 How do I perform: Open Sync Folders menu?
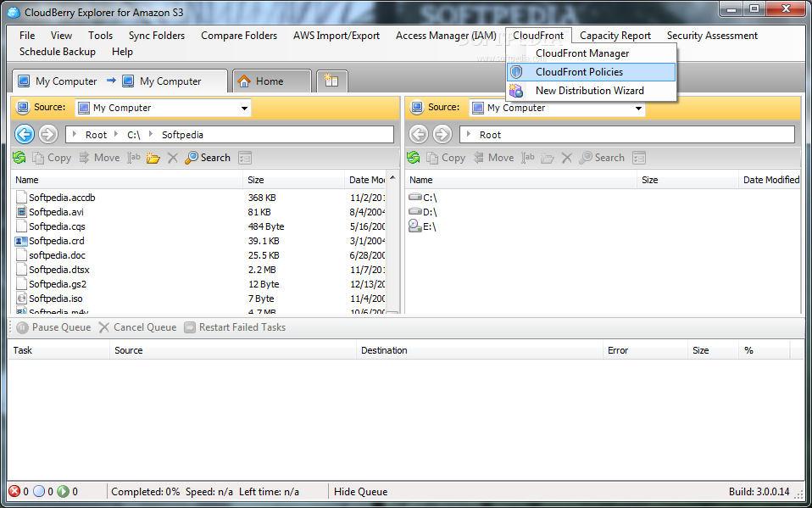click(x=157, y=36)
